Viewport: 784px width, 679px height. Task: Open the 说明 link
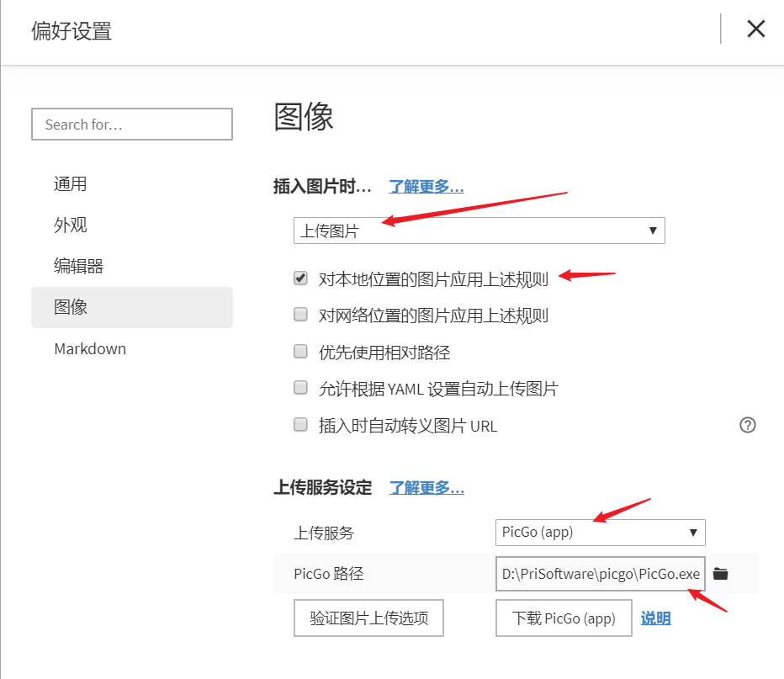click(x=655, y=618)
